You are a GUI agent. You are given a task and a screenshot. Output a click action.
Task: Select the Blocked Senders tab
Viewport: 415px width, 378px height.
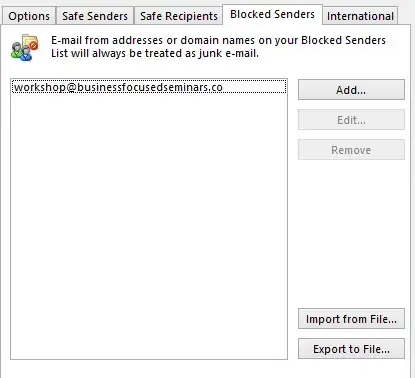coord(272,14)
